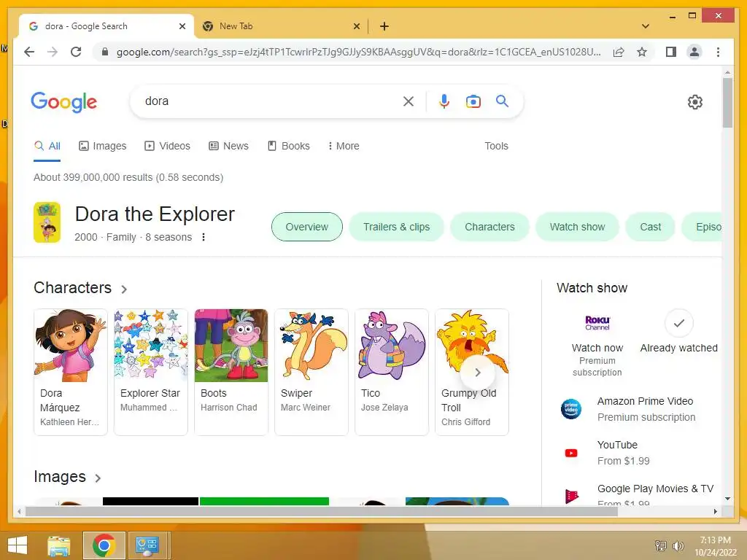Click the vertical scrollbar thumb
Viewport: 747px width, 560px height.
click(727, 103)
